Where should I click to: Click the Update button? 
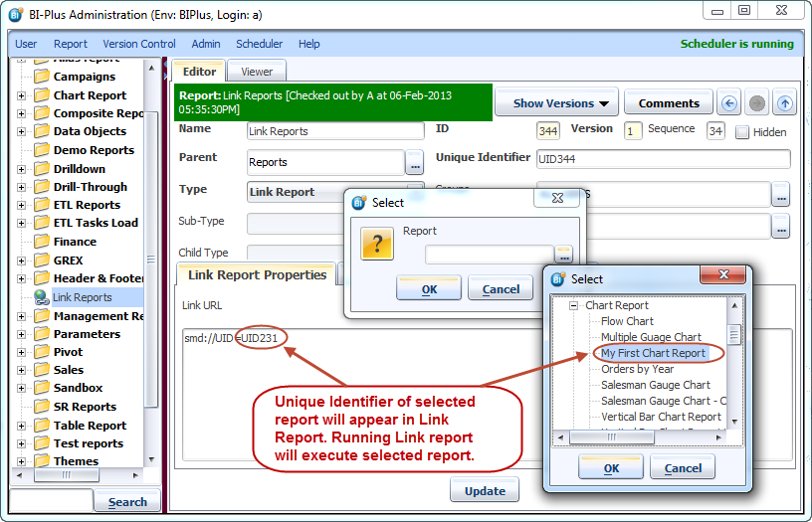coord(485,490)
